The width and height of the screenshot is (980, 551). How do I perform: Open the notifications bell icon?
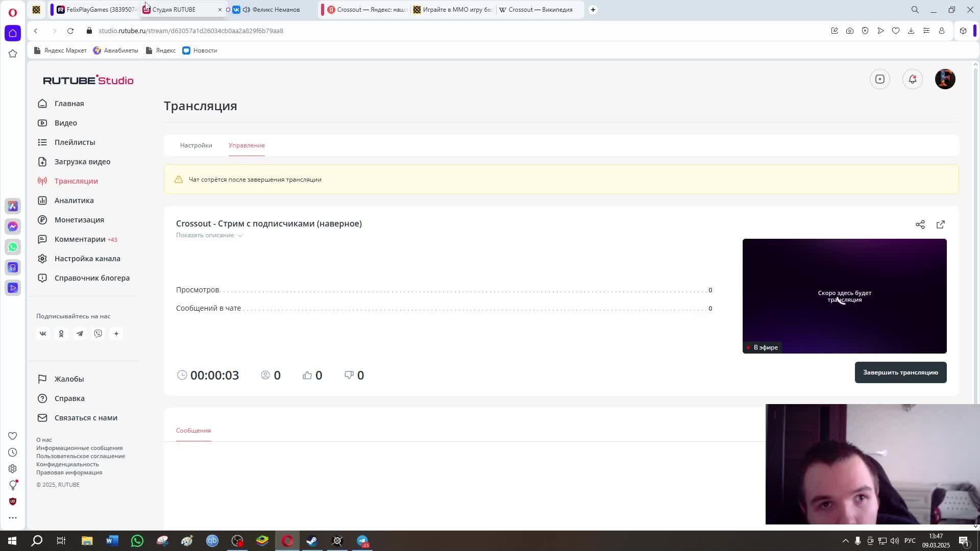pyautogui.click(x=912, y=79)
